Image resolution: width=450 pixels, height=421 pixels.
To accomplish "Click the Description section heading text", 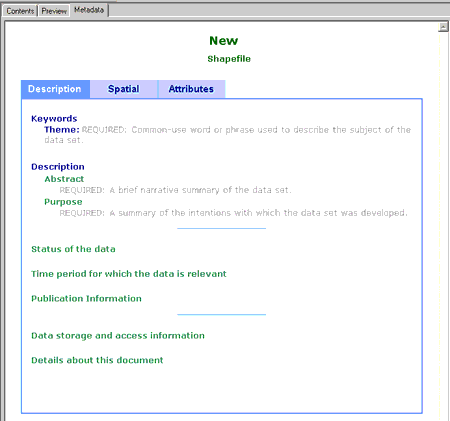I will click(x=58, y=167).
